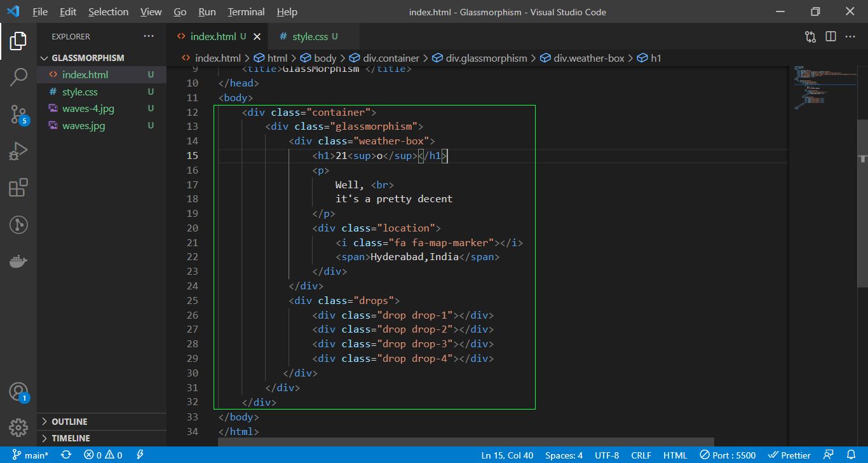Open the Manage gear menu
868x463 pixels.
point(18,427)
